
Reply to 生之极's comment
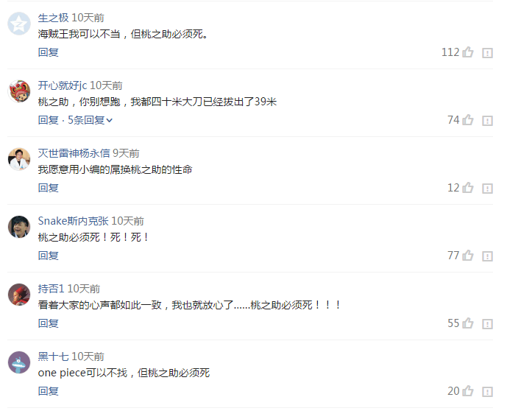pos(48,52)
